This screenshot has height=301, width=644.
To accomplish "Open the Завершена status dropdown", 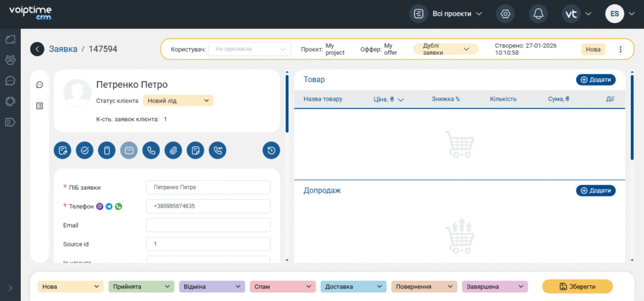I will click(495, 287).
